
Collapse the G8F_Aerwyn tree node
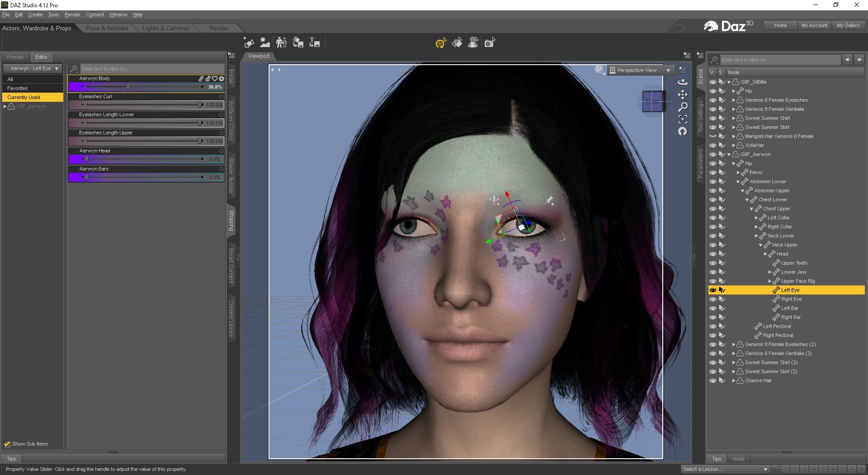tap(729, 155)
